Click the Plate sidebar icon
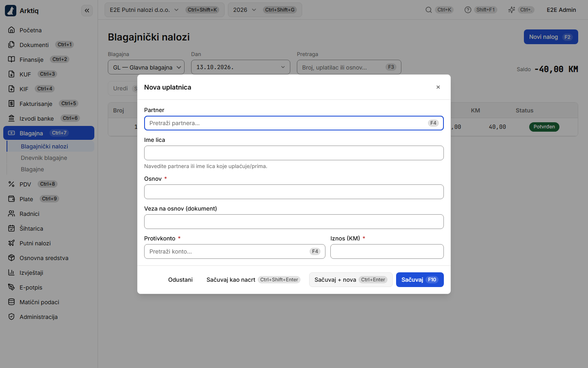Screen dimensions: 588x368 click(x=11, y=199)
